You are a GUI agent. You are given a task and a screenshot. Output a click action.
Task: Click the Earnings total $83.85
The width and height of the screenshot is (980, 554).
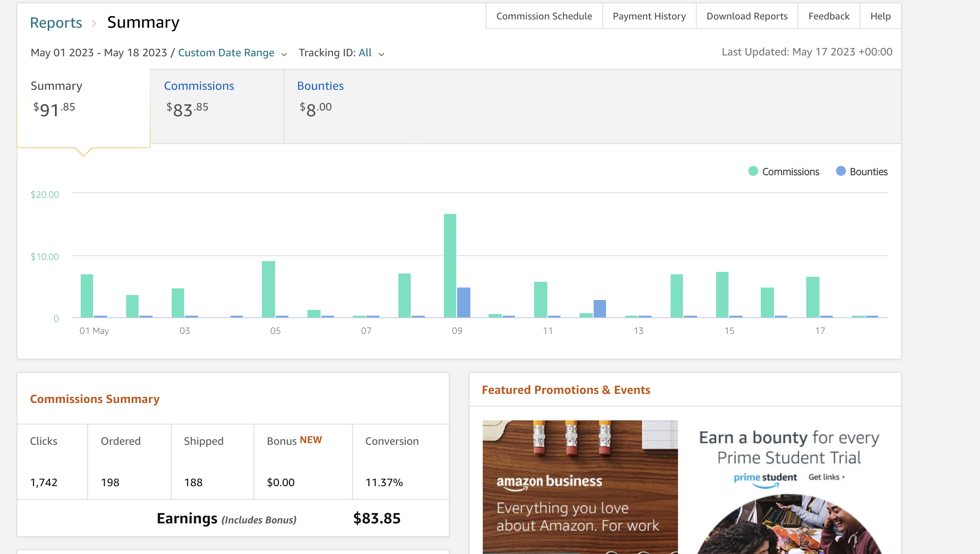[377, 518]
